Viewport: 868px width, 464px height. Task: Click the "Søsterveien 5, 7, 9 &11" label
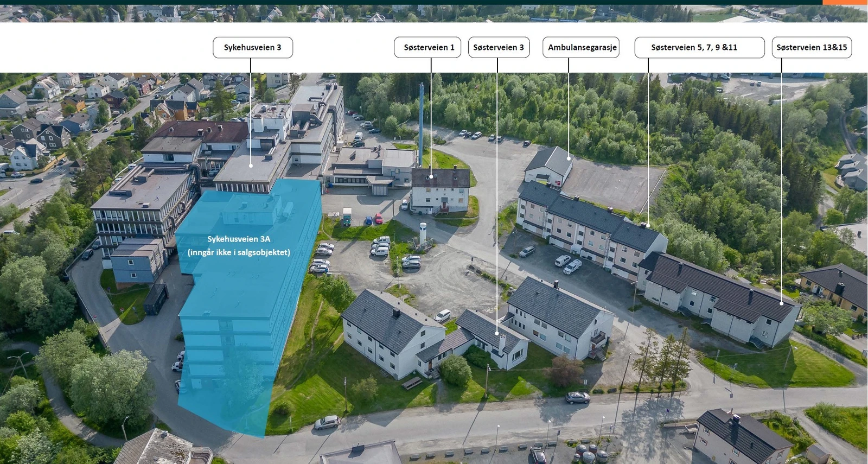700,48
